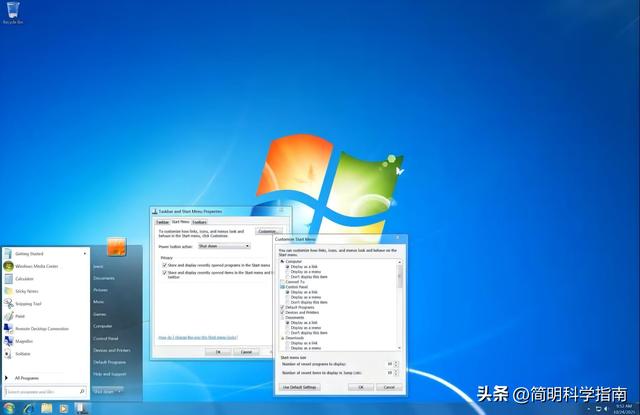Launch Windows Media Center from Start menu
The height and width of the screenshot is (415, 640).
[x=36, y=266]
